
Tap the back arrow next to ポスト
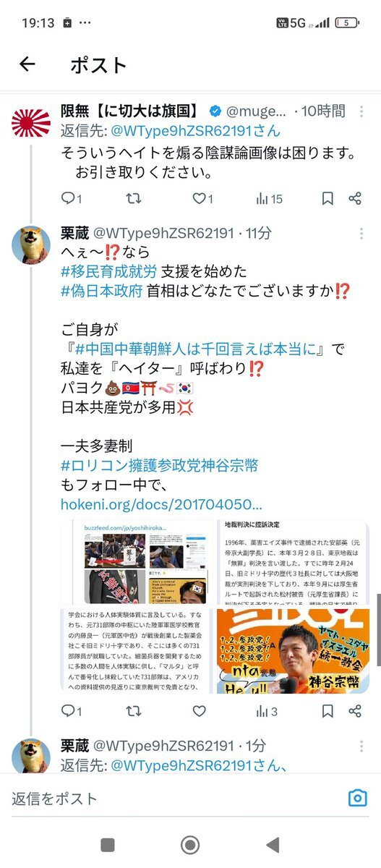27,64
